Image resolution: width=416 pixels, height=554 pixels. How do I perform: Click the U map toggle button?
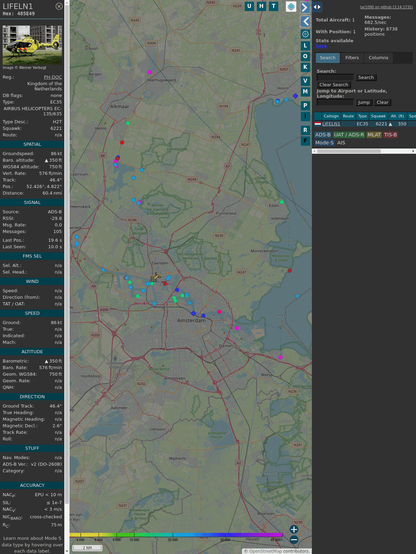click(x=249, y=6)
